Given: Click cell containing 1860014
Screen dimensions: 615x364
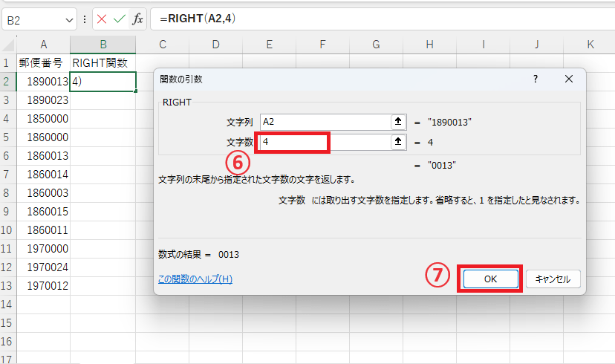Looking at the screenshot, I should [44, 175].
